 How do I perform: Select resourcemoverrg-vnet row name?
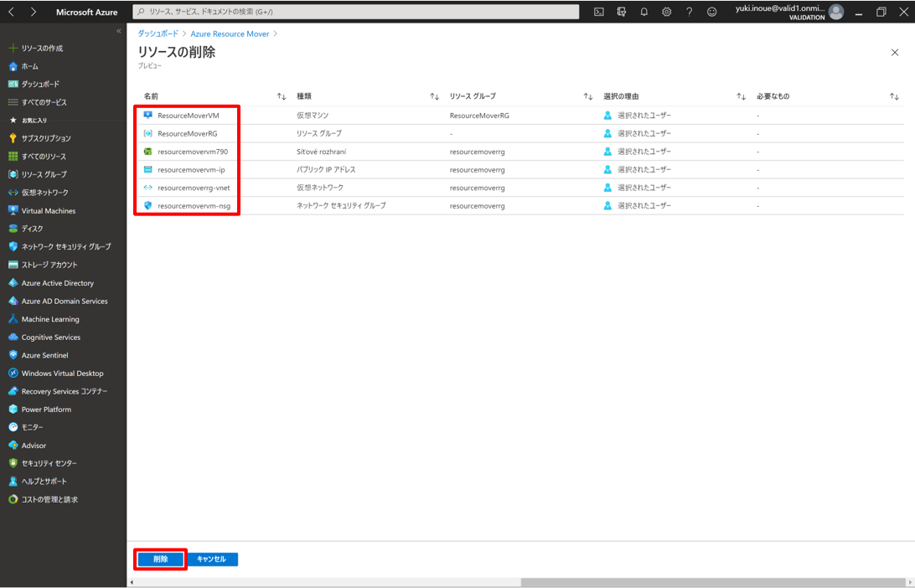[194, 188]
